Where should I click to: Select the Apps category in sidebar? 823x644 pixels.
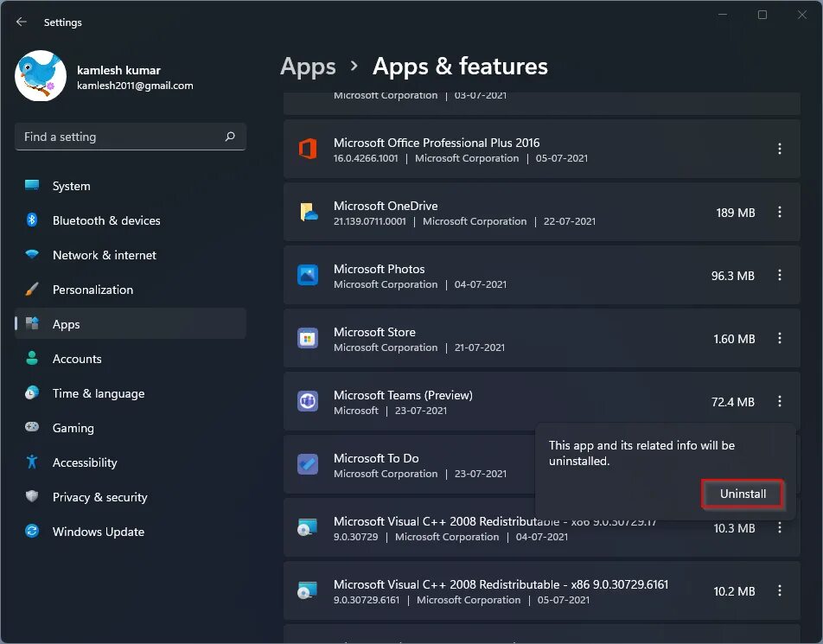click(x=131, y=324)
